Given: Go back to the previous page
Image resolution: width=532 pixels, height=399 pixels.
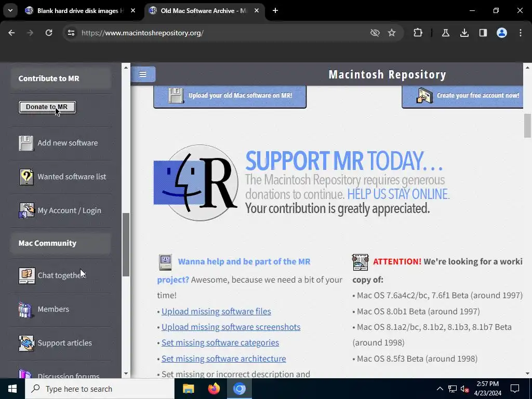Looking at the screenshot, I should (11, 33).
